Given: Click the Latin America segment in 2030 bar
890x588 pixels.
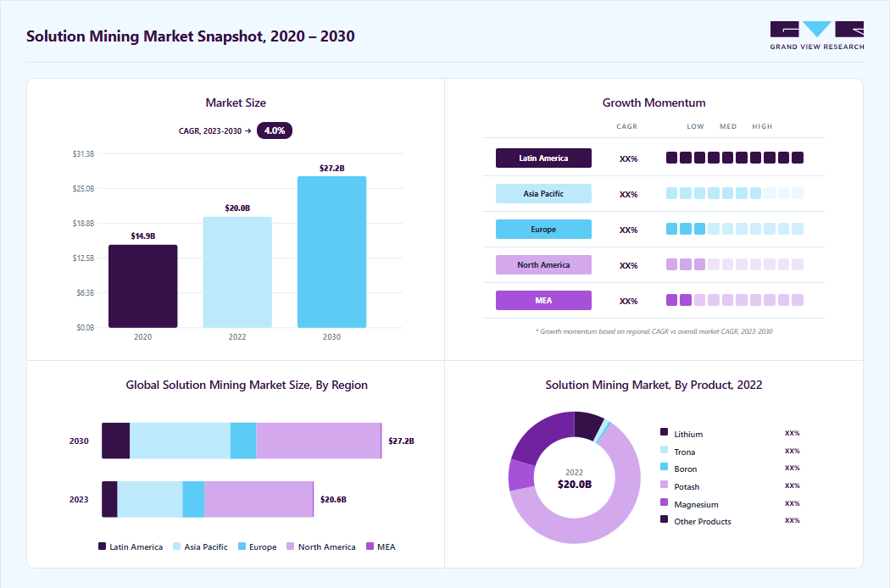Looking at the screenshot, I should 116,441.
